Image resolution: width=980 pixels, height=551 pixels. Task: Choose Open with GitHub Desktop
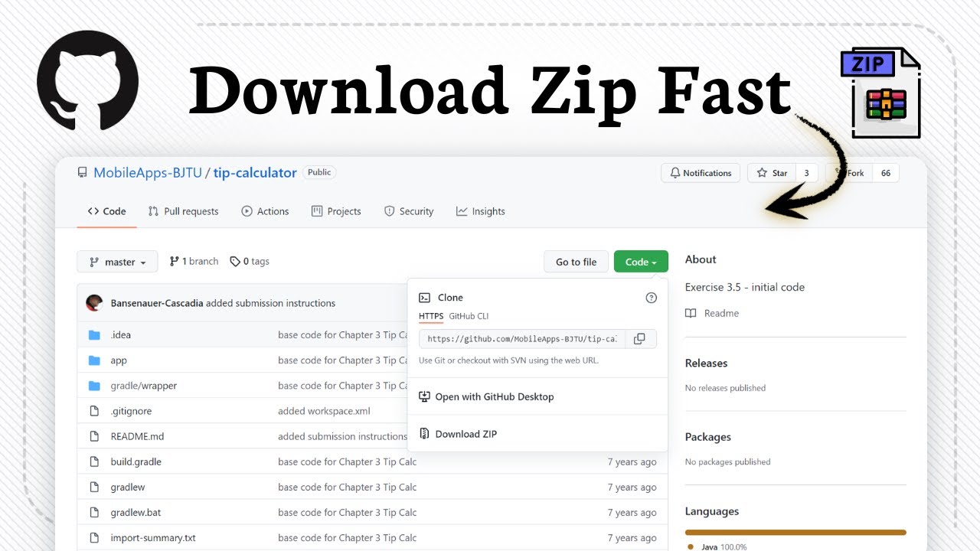[x=495, y=396]
